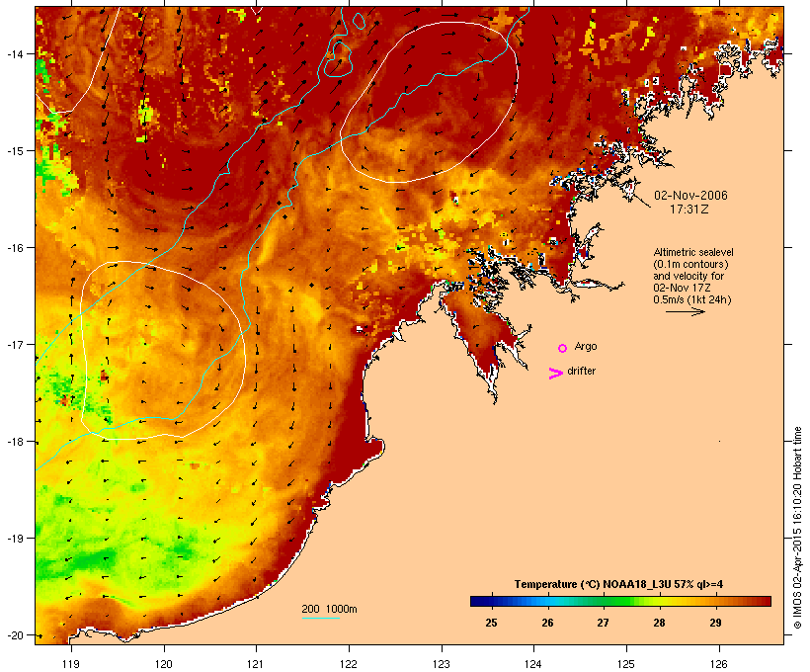Click the '119' longitude axis label
This screenshot has height=672, width=810.
click(x=71, y=664)
